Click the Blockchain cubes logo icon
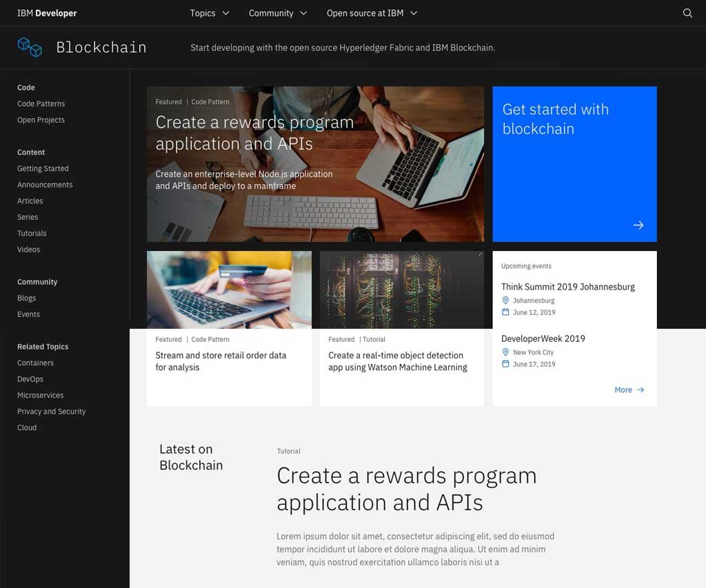Screen dimensions: 706x588 pos(30,48)
